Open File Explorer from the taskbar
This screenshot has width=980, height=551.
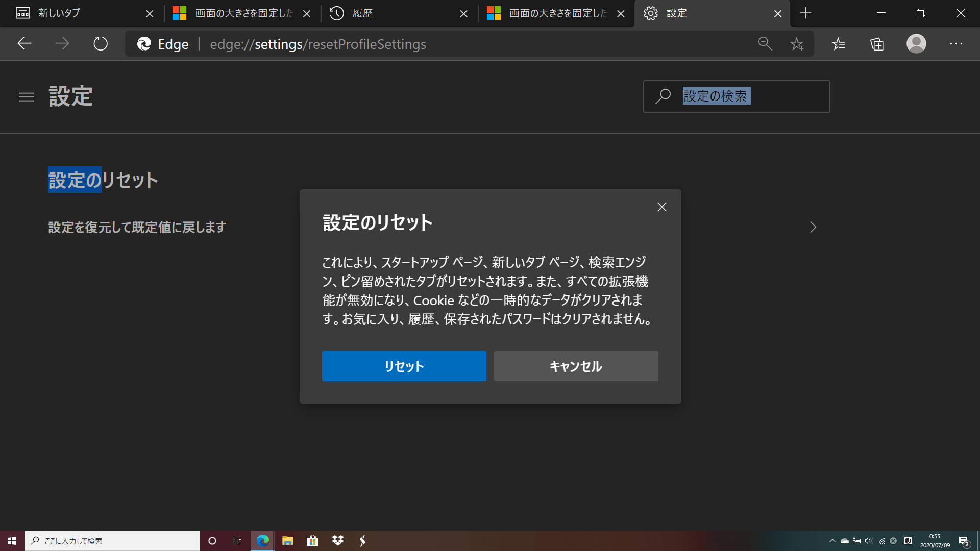pyautogui.click(x=287, y=541)
